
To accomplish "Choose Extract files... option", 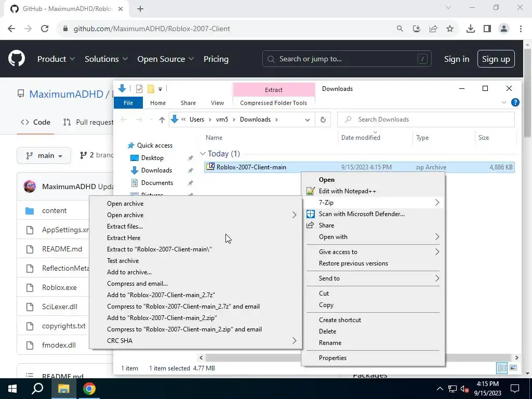I will (x=196, y=227).
